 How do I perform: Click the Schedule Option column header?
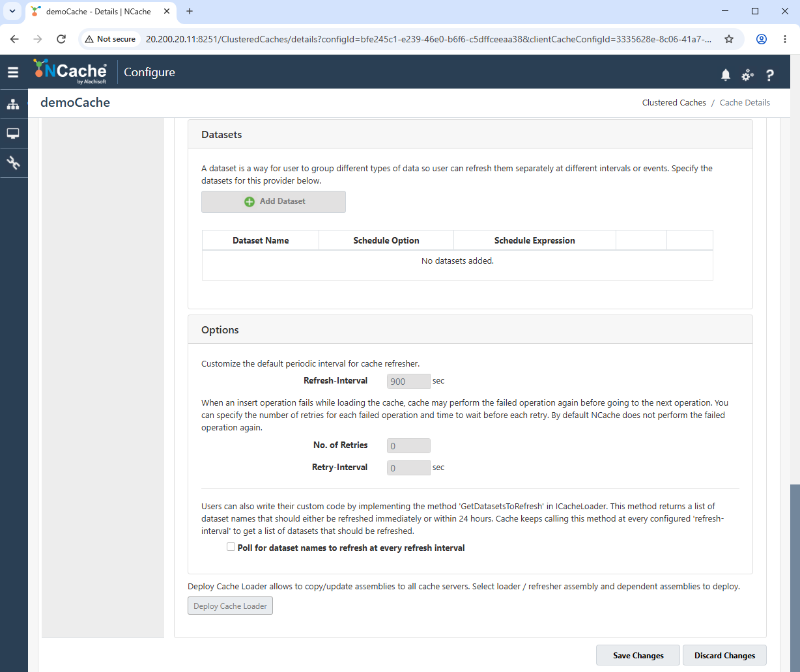[386, 240]
